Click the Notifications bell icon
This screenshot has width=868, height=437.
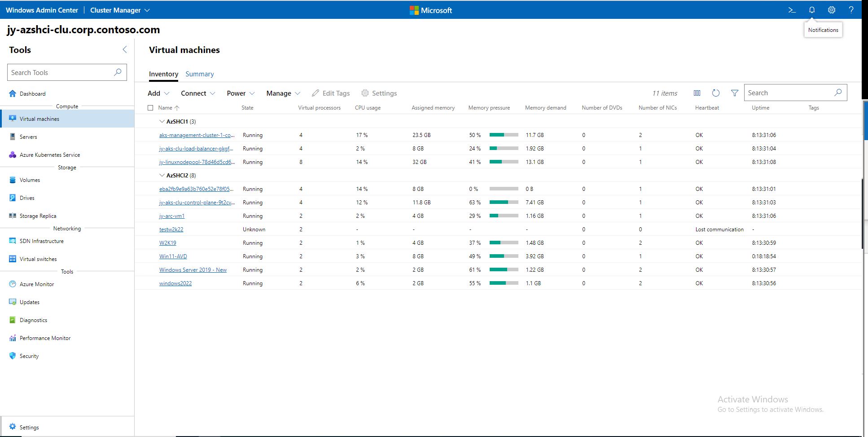click(x=812, y=10)
